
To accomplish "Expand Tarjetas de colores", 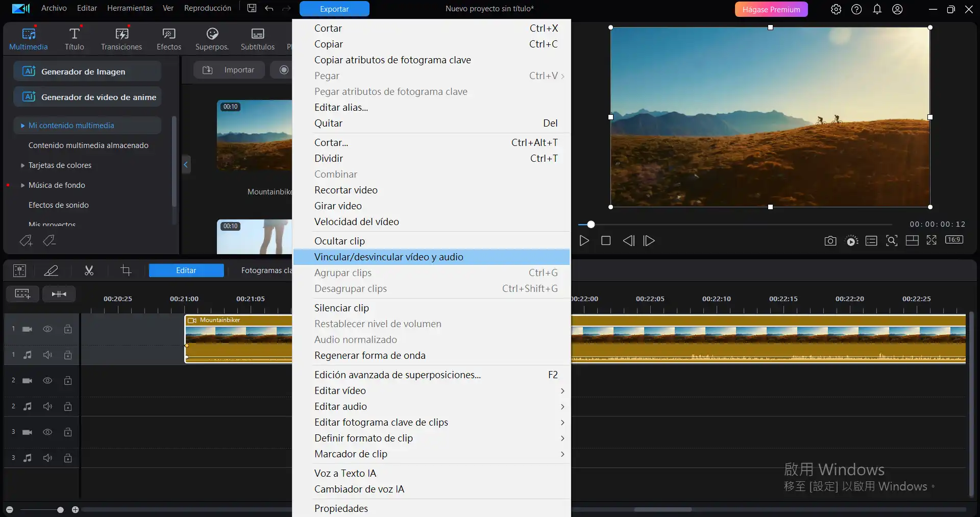I will click(x=22, y=165).
